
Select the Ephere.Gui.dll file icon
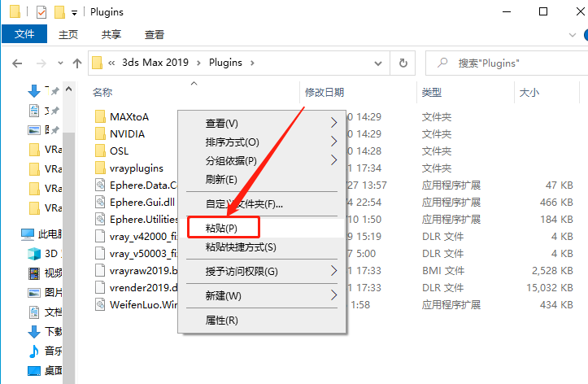pos(100,202)
